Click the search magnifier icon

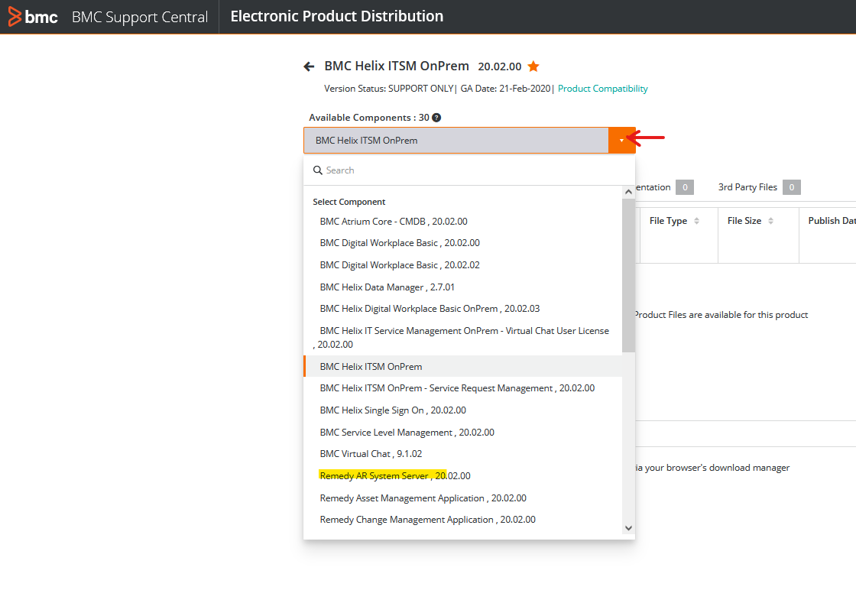(x=318, y=170)
